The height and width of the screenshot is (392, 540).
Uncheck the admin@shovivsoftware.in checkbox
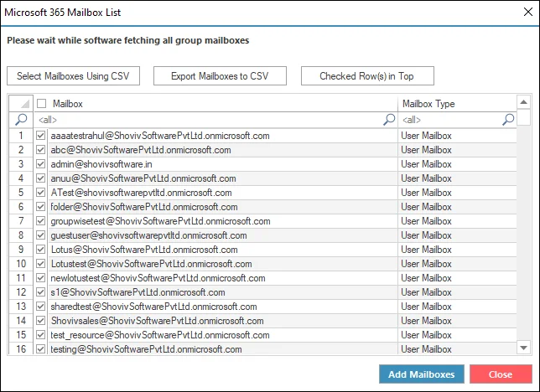coord(40,164)
